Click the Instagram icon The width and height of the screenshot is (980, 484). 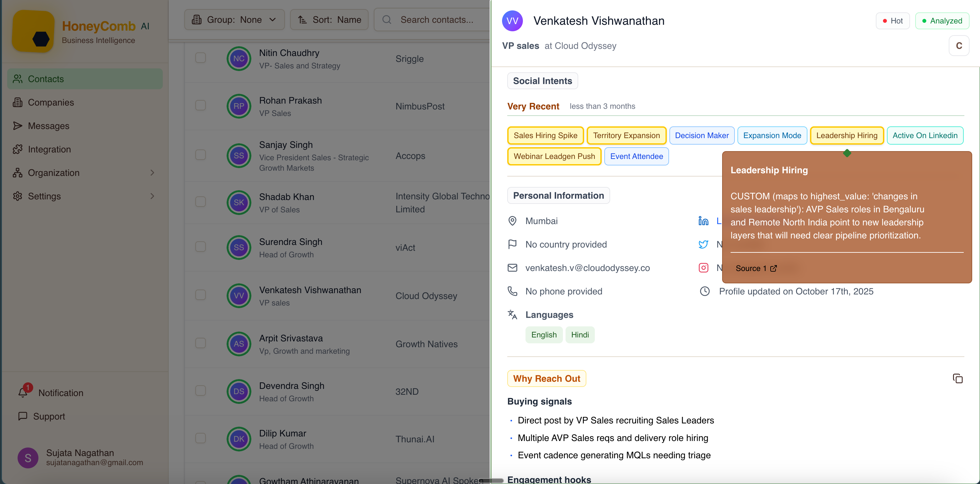pyautogui.click(x=703, y=268)
